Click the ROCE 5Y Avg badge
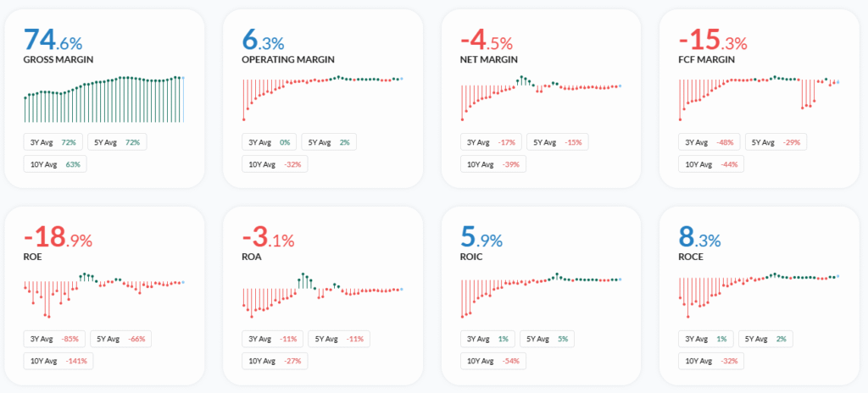 click(764, 339)
